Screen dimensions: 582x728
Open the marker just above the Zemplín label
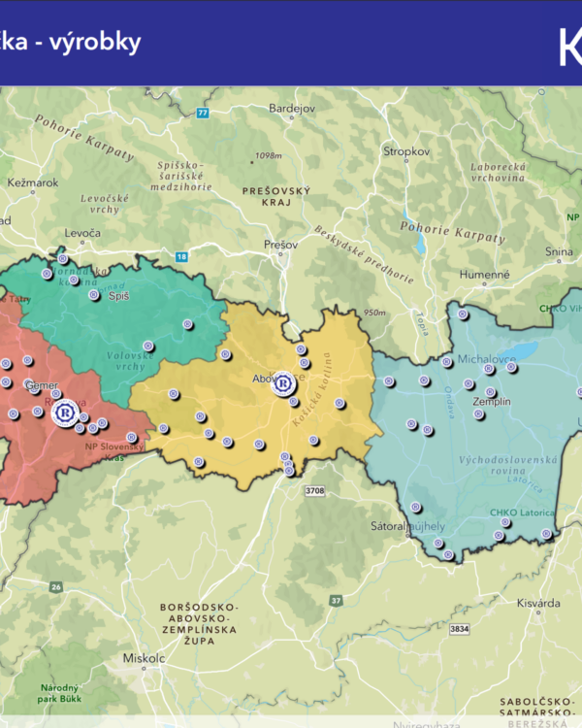[x=491, y=392]
